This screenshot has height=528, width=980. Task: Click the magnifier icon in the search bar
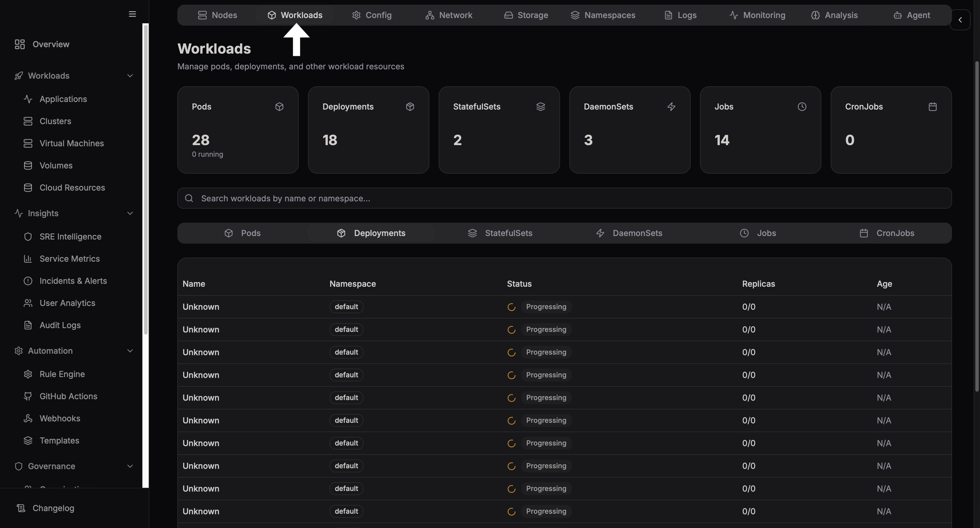189,198
